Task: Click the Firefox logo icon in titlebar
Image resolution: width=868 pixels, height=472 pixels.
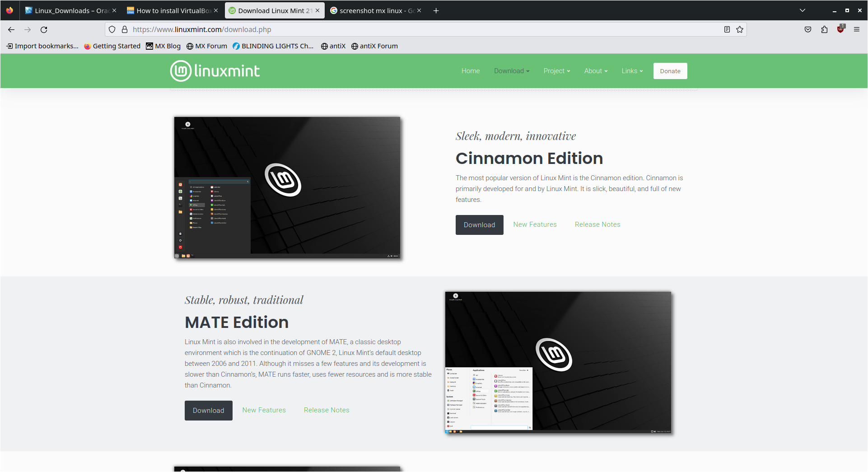Action: point(9,10)
